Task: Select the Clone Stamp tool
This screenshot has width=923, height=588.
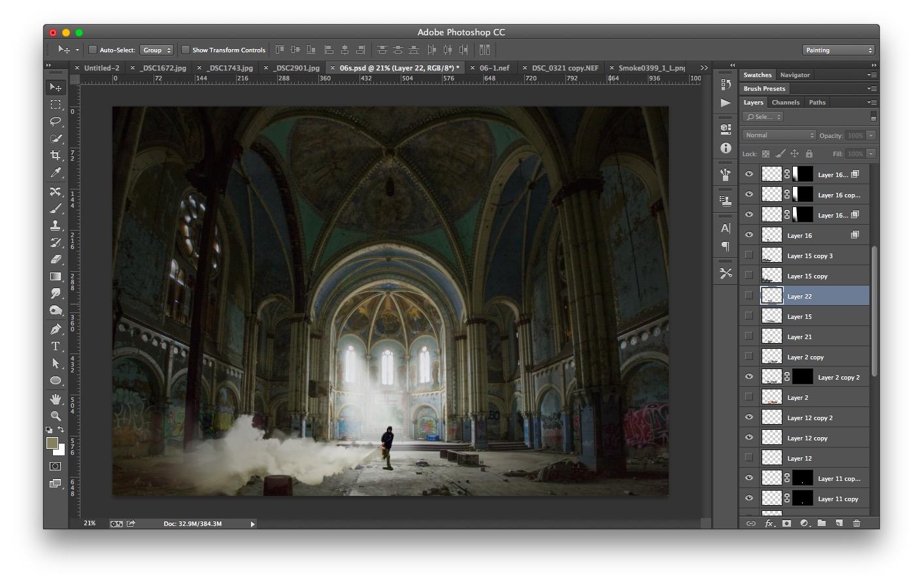Action: pyautogui.click(x=56, y=225)
